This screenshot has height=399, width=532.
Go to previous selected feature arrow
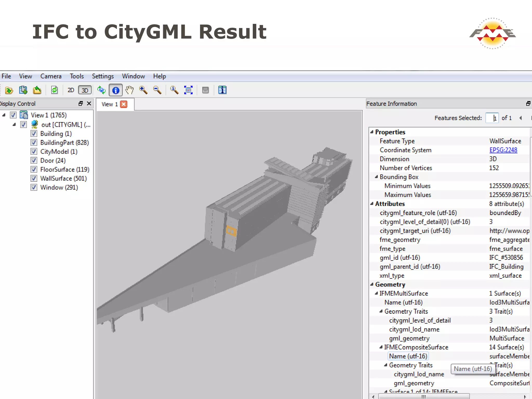tap(521, 118)
